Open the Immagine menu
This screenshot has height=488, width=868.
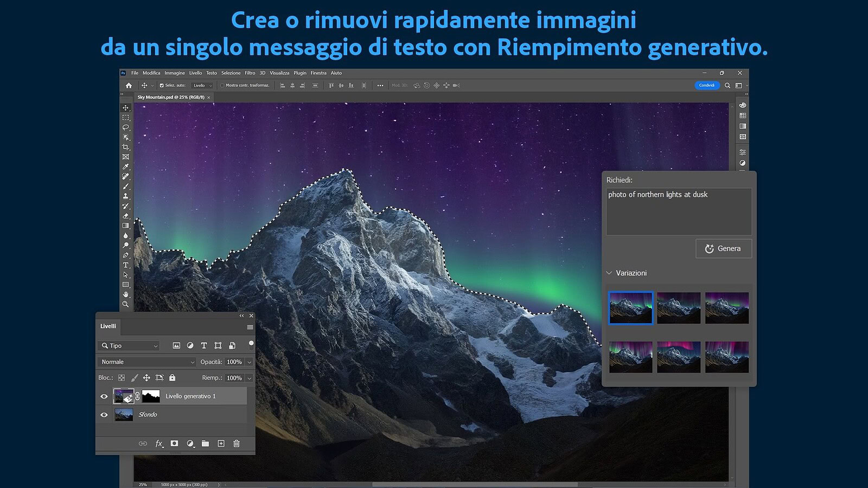[x=175, y=73]
